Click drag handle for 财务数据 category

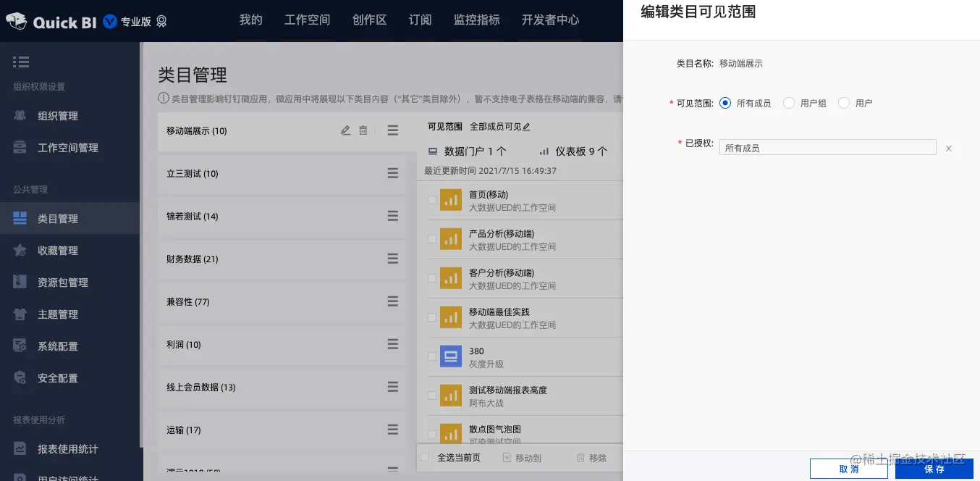click(x=392, y=259)
